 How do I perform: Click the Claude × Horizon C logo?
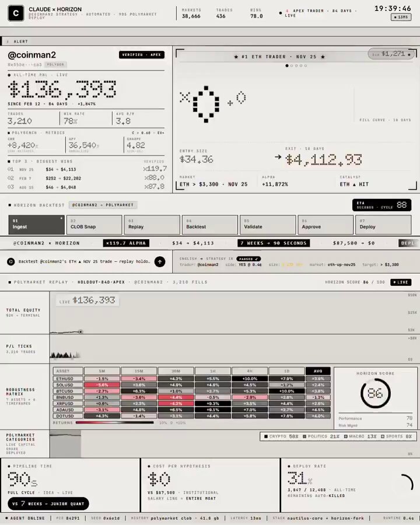click(x=16, y=13)
